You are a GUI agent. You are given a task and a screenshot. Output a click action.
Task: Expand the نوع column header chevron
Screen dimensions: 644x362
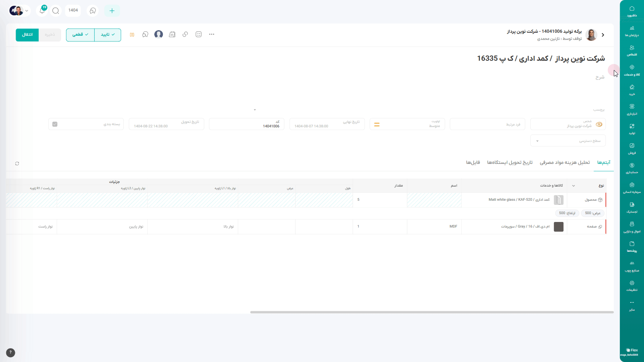[573, 185]
